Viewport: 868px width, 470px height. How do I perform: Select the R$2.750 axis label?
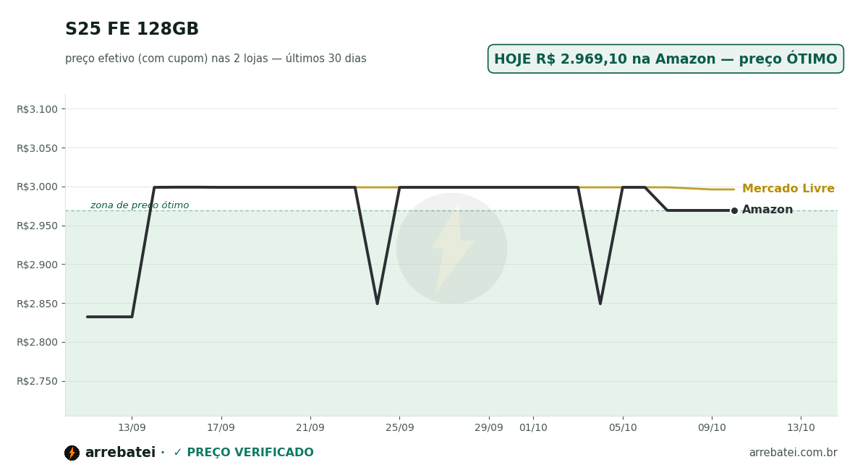pos(37,381)
